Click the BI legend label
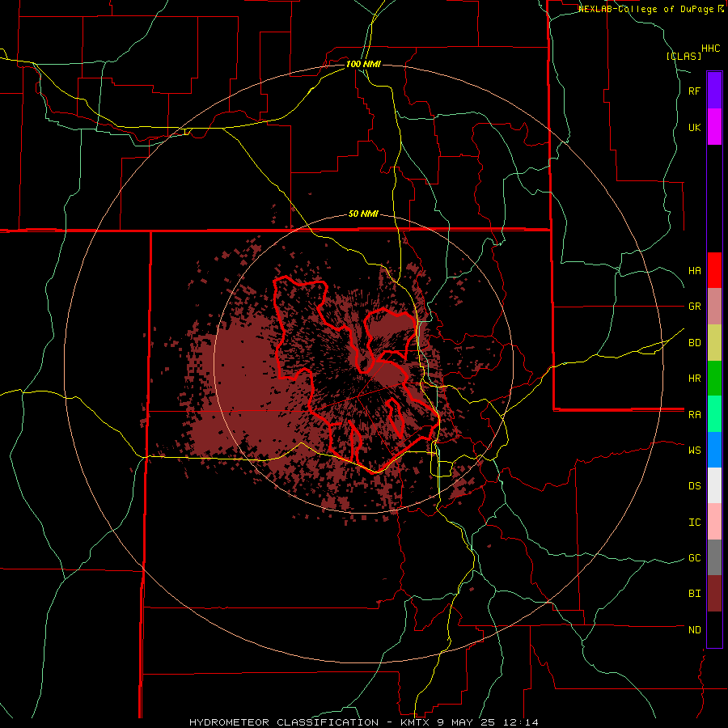Viewport: 728px width, 728px height. pos(694,594)
